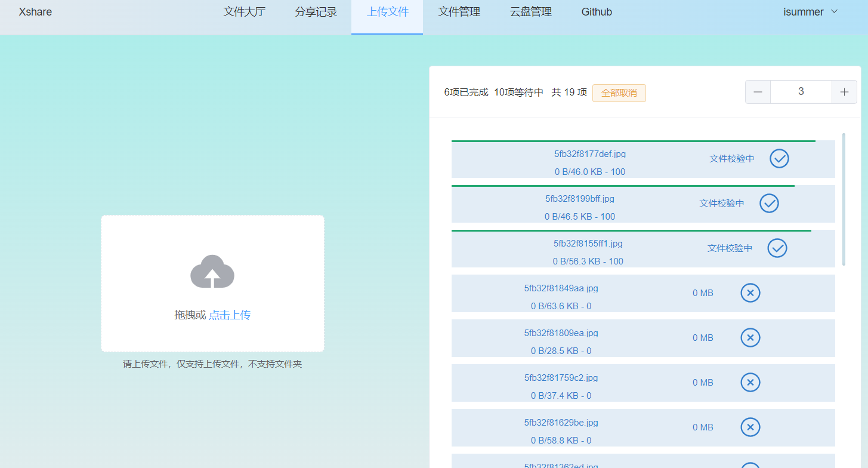
Task: Click the '0 B/37.4 KB - 0' text
Action: [x=561, y=396]
